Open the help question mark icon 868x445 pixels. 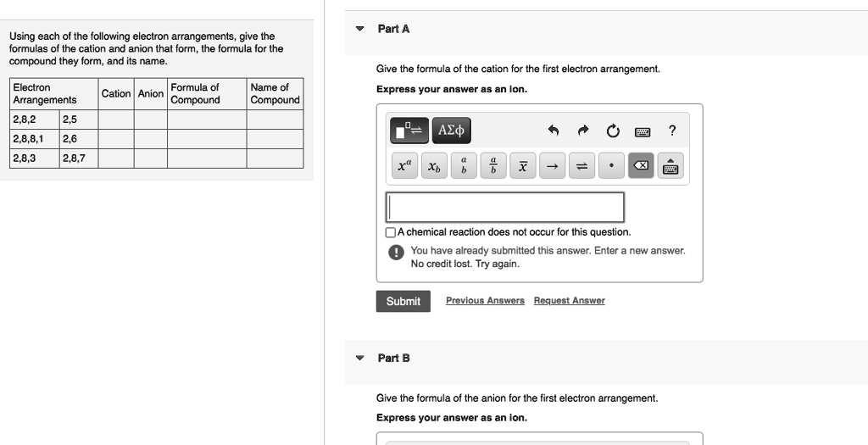(x=672, y=131)
